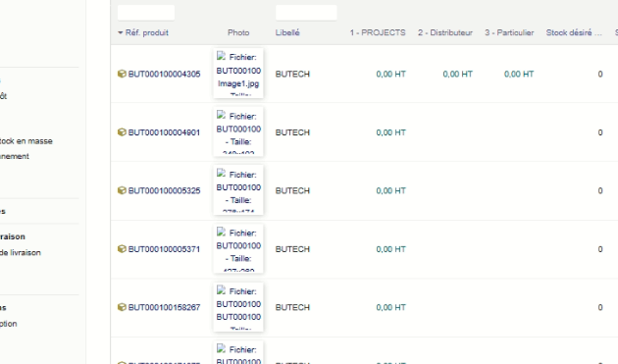Click PROJECTS price 0,00 HT for BUT000100005371
The image size is (618, 364).
pyautogui.click(x=391, y=249)
